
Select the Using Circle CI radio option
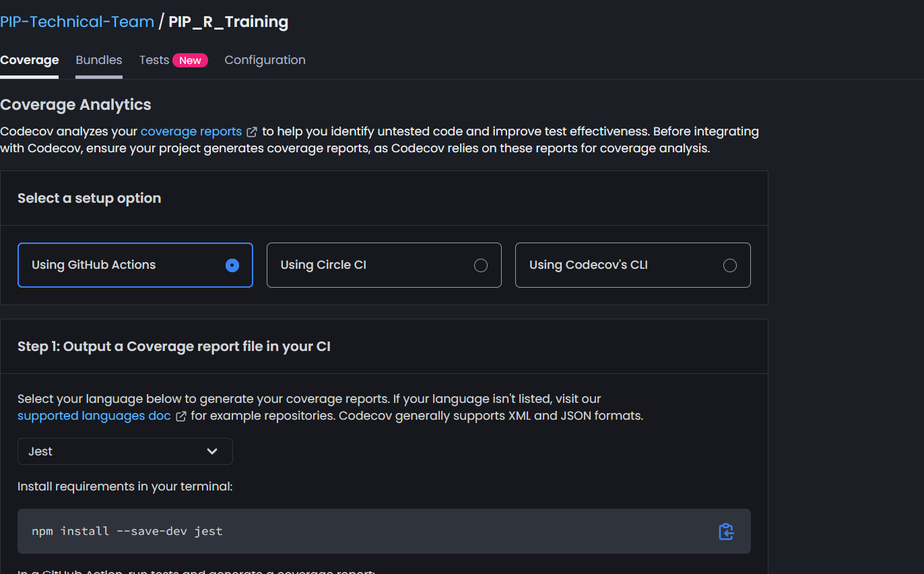pyautogui.click(x=384, y=265)
